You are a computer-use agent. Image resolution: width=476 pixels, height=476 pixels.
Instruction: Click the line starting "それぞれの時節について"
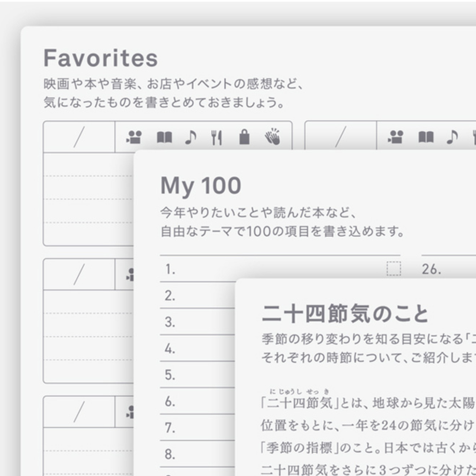(x=369, y=357)
